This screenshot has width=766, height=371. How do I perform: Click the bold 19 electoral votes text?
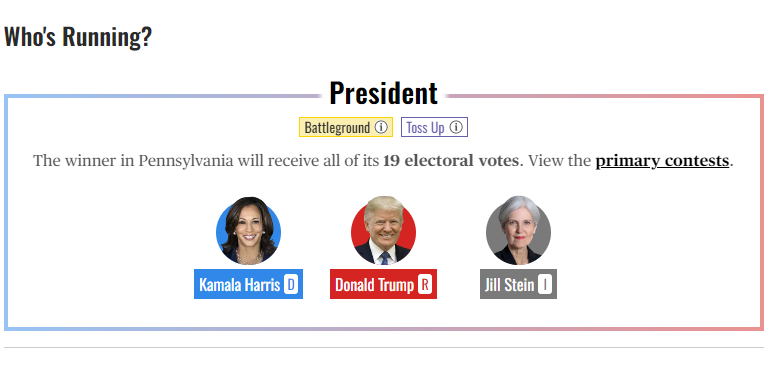point(450,161)
